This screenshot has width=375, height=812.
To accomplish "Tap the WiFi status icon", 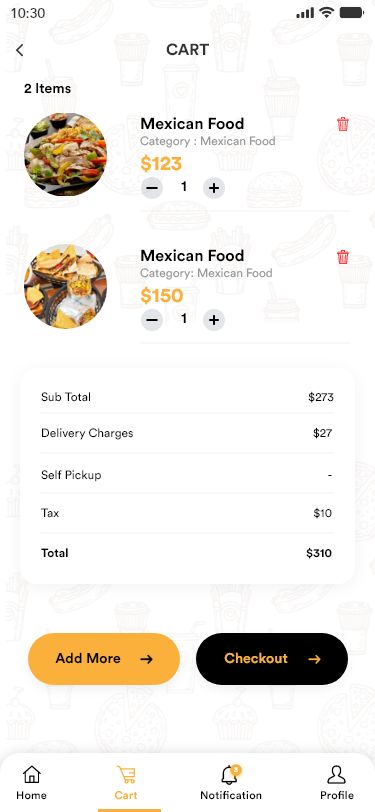I will 326,12.
